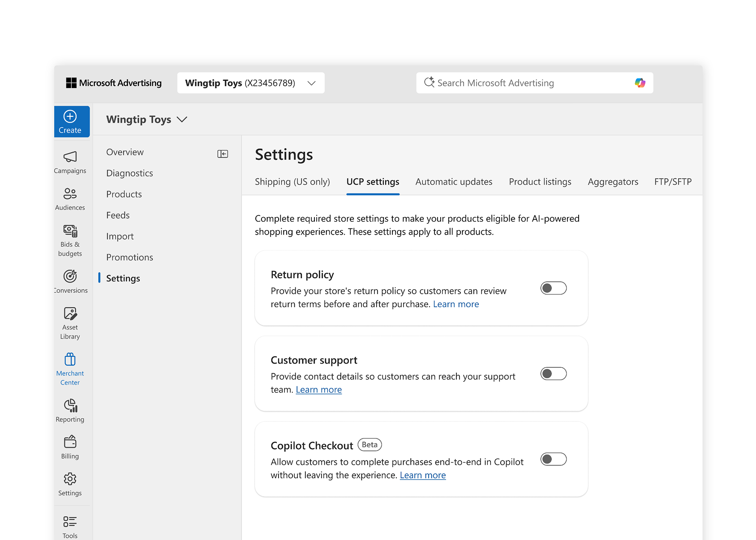Open the Product listings tab
Viewport: 756px width, 540px height.
coord(540,182)
